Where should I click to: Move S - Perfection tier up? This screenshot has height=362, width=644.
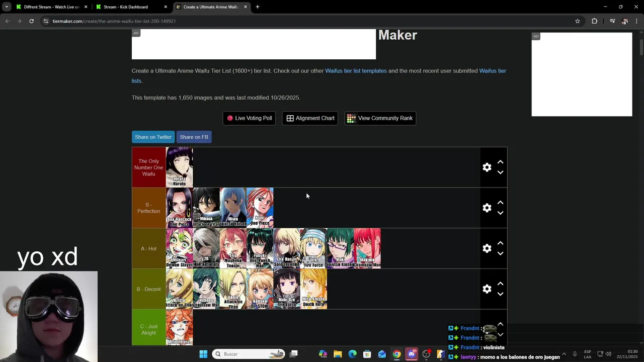click(500, 203)
